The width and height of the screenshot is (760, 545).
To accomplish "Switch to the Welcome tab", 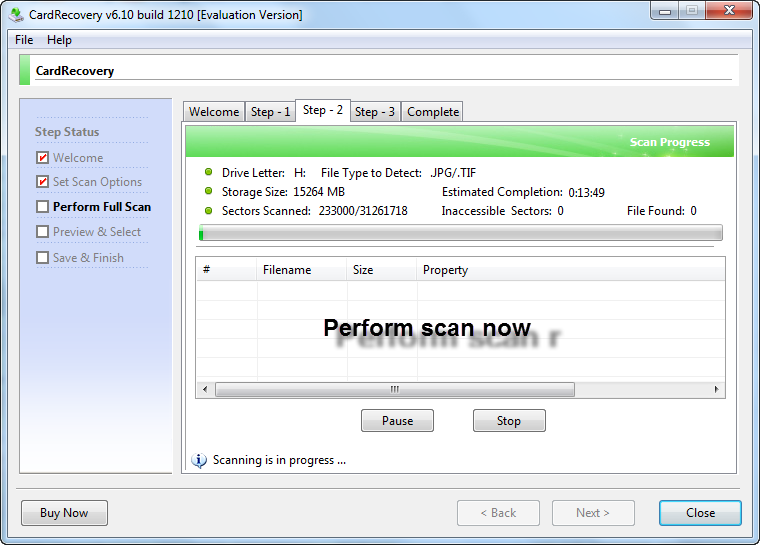I will pyautogui.click(x=214, y=112).
